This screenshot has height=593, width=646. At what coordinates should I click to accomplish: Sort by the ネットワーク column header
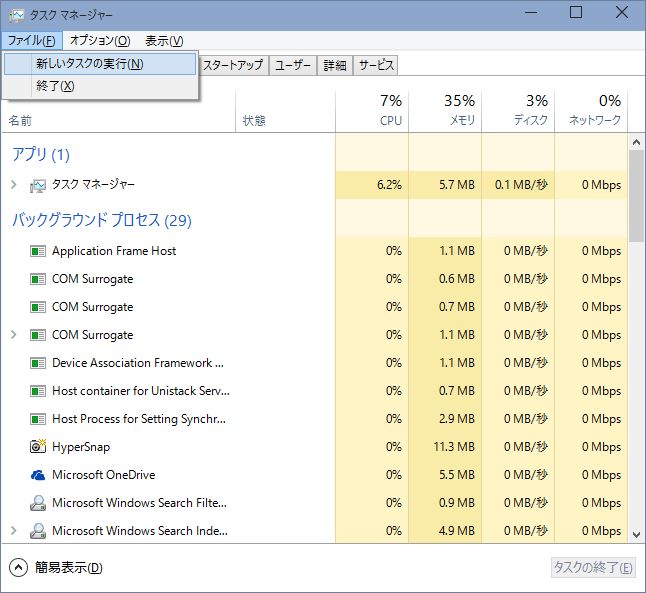pos(591,110)
